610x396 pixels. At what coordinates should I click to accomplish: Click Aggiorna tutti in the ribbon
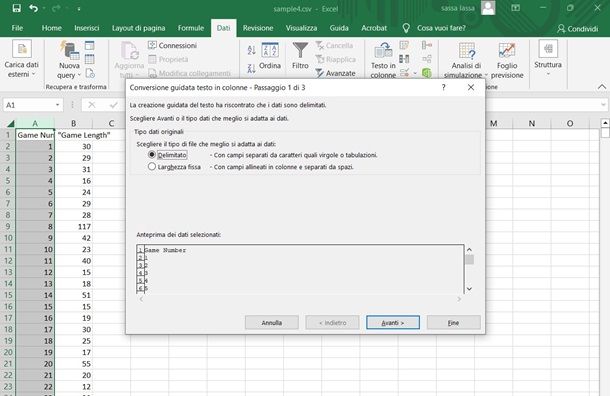[129, 60]
